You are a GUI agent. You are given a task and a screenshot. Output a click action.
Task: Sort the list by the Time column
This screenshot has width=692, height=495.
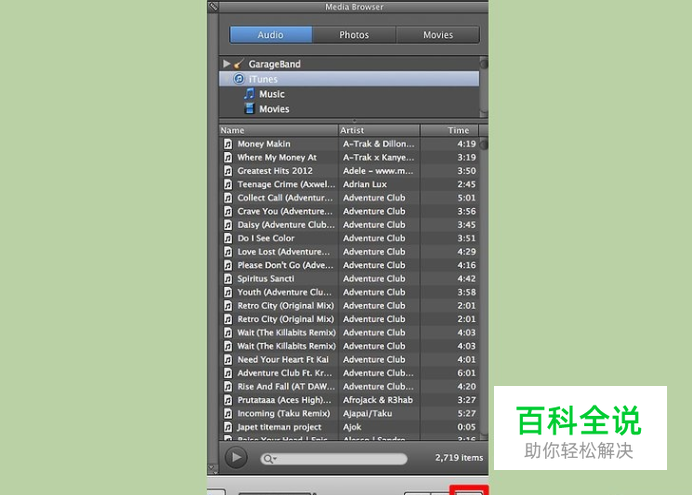[449, 130]
